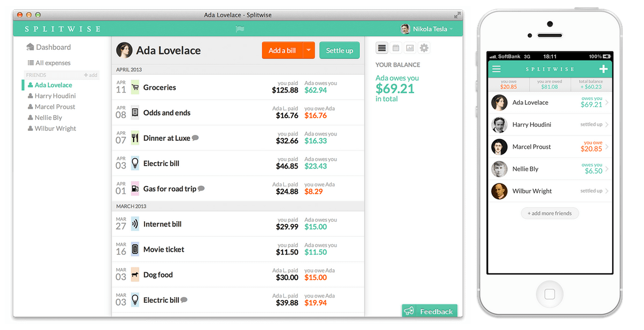Open the hamburger menu on the phone
The height and width of the screenshot is (330, 644).
click(x=497, y=69)
